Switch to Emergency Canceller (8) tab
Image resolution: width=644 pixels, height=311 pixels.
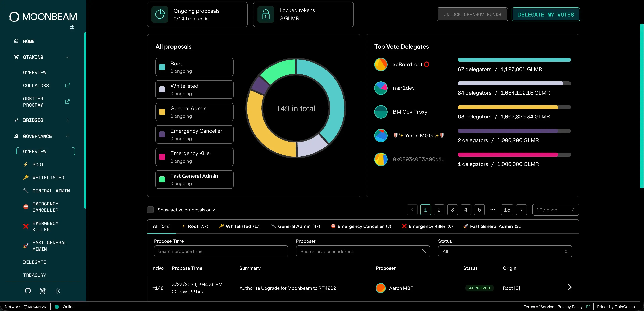point(361,226)
